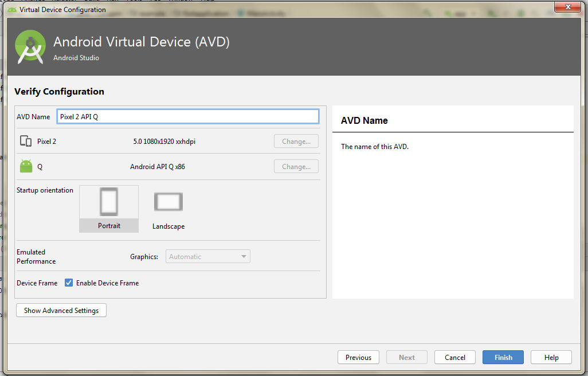Click the green Android Q system image icon
This screenshot has width=588, height=376.
click(26, 167)
